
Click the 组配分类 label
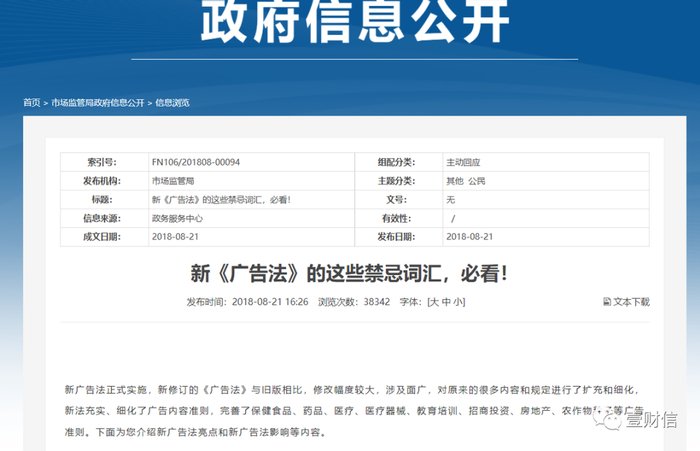(x=396, y=162)
